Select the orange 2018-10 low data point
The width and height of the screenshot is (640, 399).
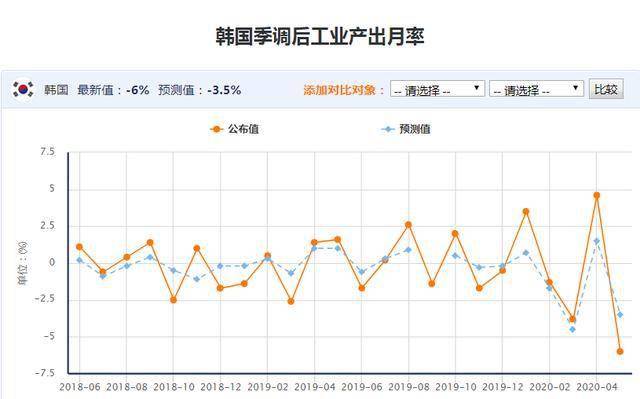click(x=173, y=300)
